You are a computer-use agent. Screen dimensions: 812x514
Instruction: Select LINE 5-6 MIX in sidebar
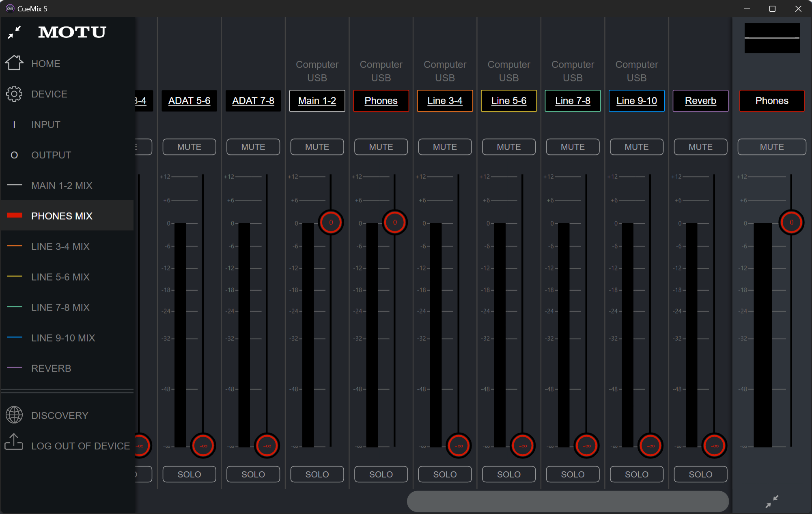pyautogui.click(x=60, y=277)
